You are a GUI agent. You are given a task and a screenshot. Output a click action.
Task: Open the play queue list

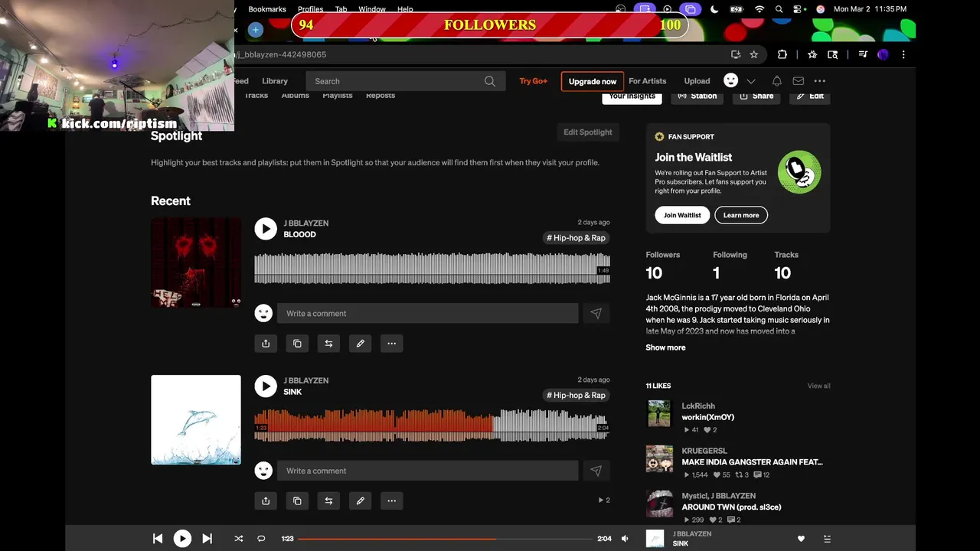coord(827,539)
